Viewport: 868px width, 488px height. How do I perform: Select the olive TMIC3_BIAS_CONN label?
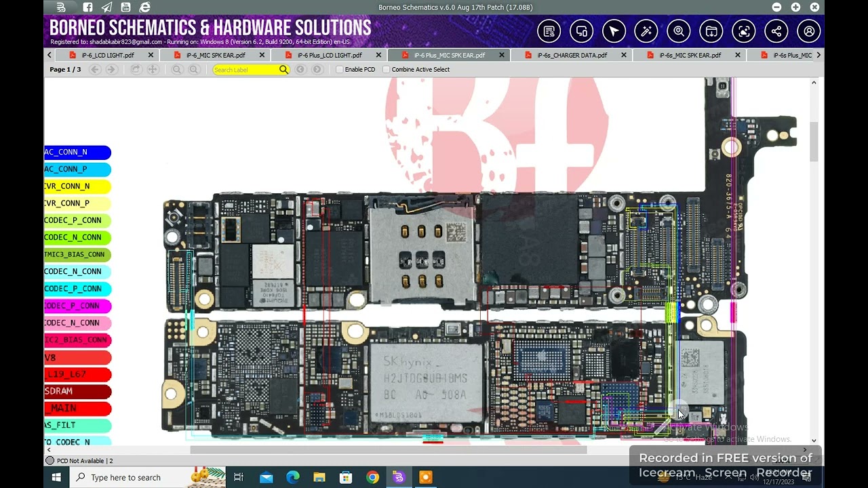click(77, 254)
